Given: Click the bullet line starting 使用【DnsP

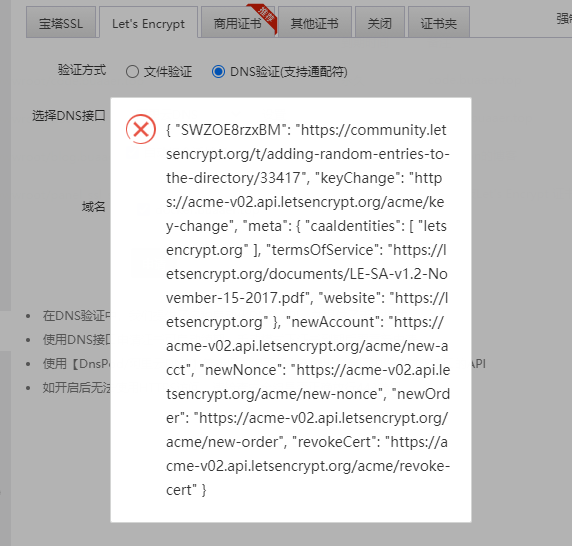Looking at the screenshot, I should coord(77,364).
